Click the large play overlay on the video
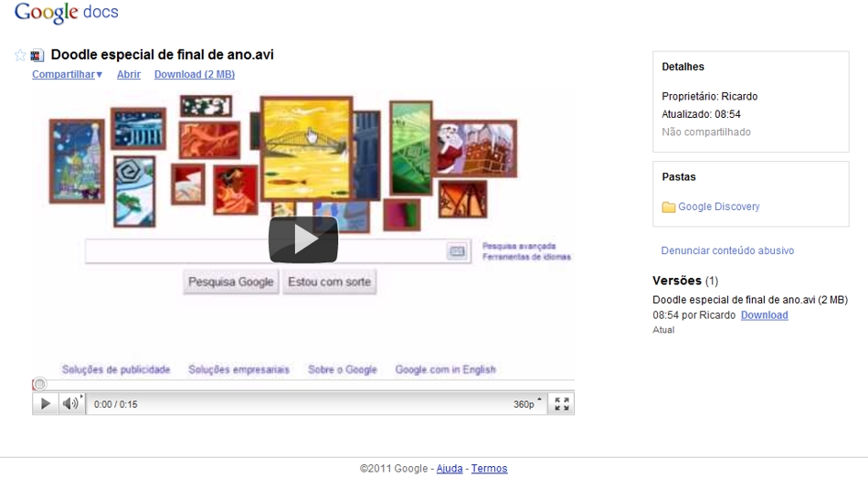 pos(303,239)
